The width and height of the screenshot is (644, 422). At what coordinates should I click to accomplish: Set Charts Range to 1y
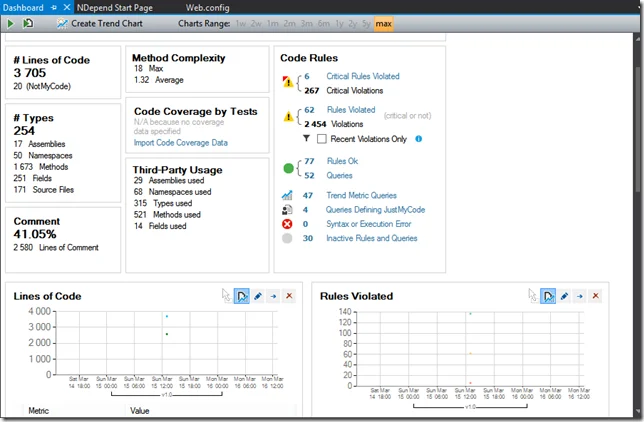coord(339,24)
